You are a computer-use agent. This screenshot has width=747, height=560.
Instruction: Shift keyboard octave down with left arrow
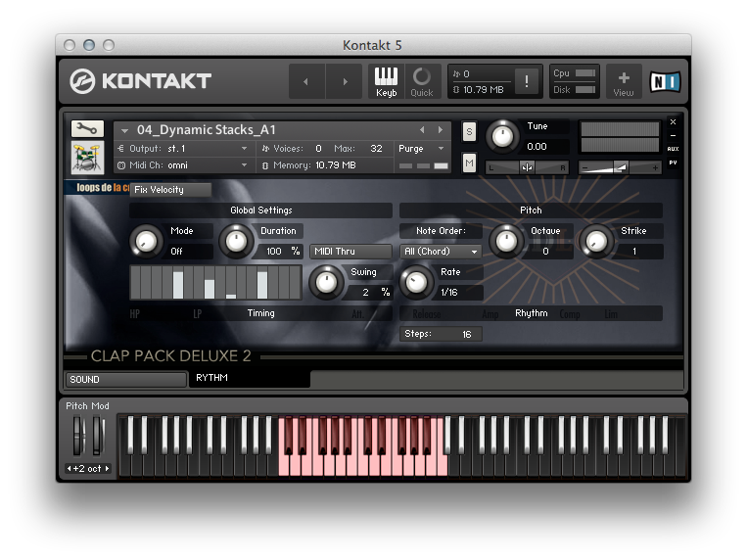pos(70,469)
